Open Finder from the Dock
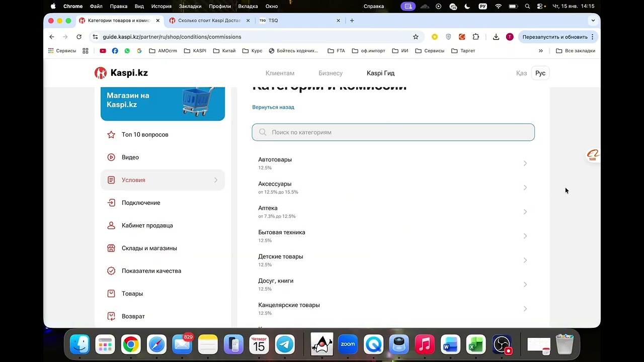644x362 pixels. (79, 345)
